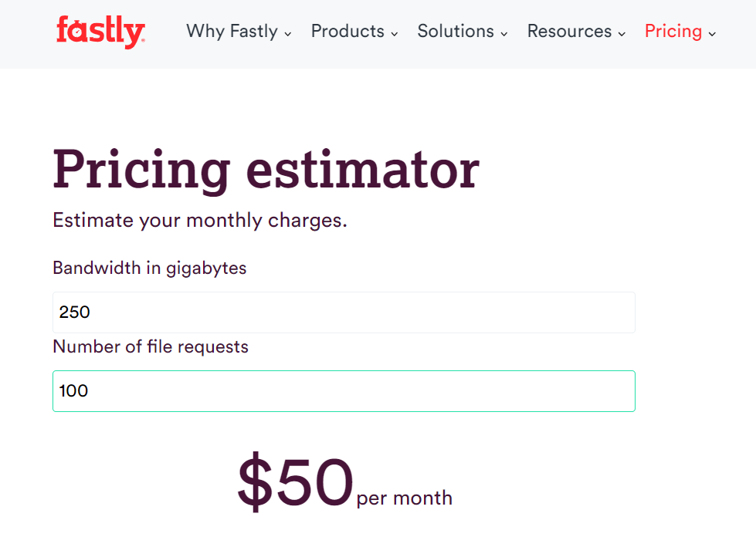Image resolution: width=756 pixels, height=537 pixels.
Task: Click inside the Number of file requests field
Action: click(344, 391)
